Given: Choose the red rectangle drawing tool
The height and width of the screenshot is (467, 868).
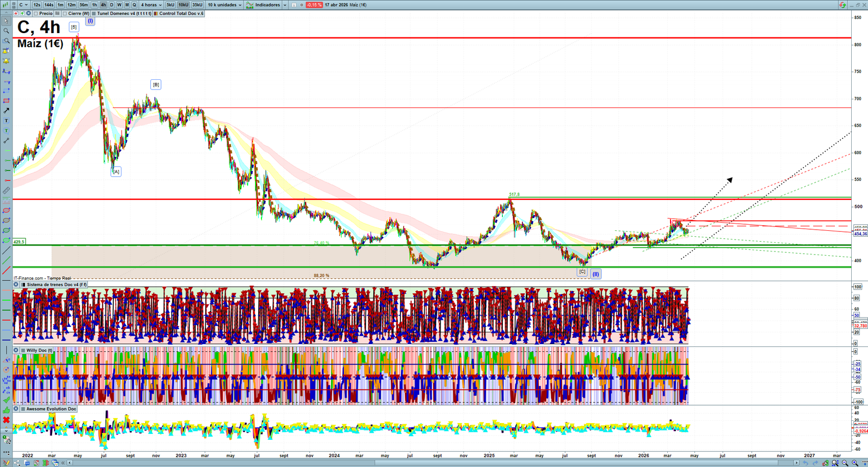Looking at the screenshot, I should point(6,101).
